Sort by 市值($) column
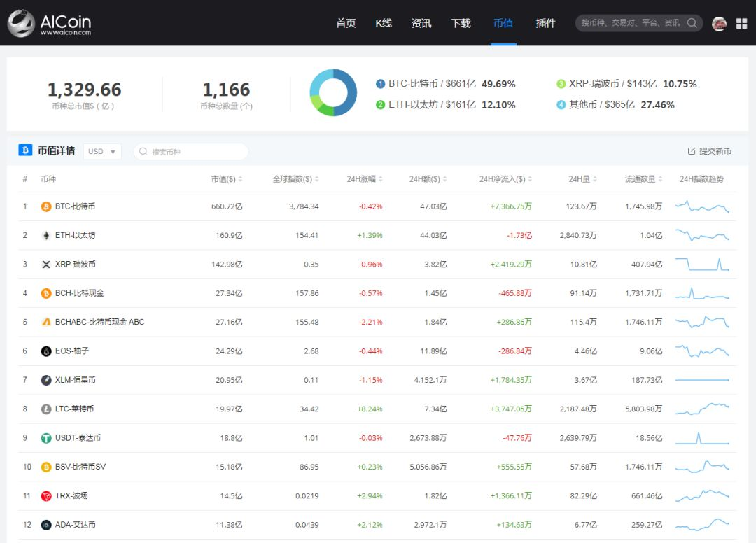The height and width of the screenshot is (543, 756). [x=227, y=179]
